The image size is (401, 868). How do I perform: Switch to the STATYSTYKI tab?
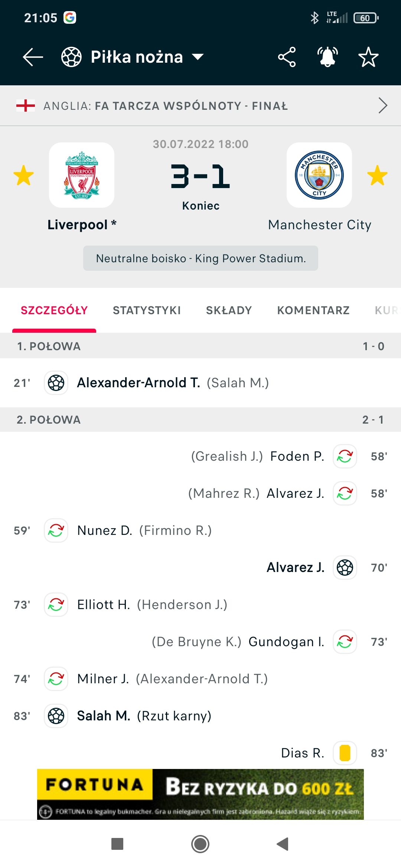tap(147, 310)
